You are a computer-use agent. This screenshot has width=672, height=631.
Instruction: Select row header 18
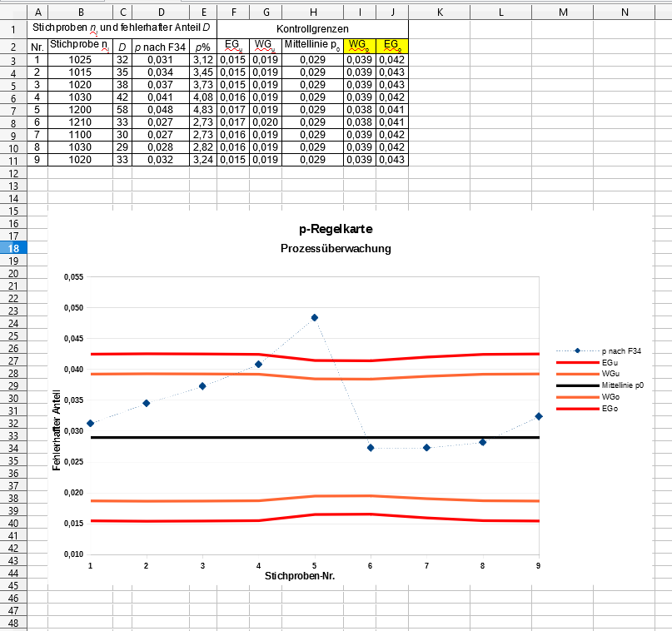[14, 249]
